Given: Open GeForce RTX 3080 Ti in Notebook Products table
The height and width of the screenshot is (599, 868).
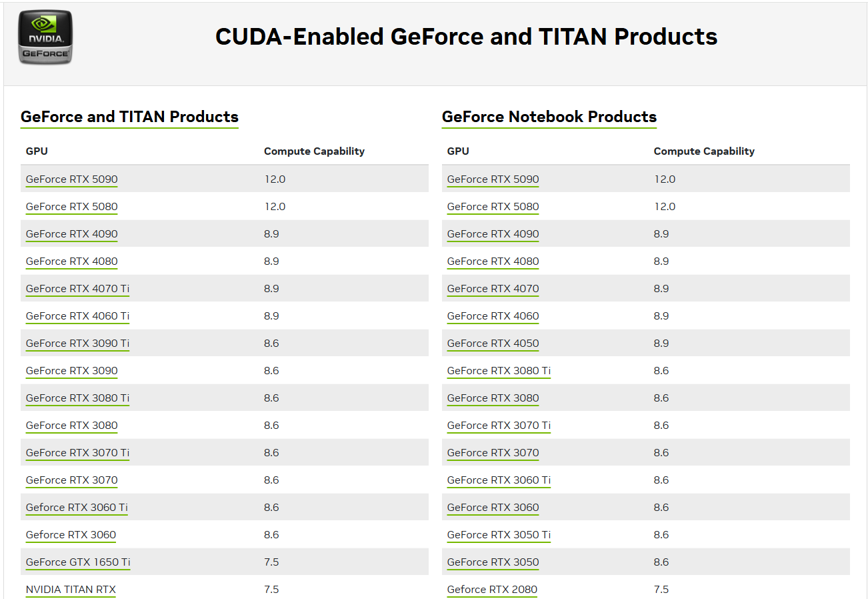Looking at the screenshot, I should [x=499, y=370].
